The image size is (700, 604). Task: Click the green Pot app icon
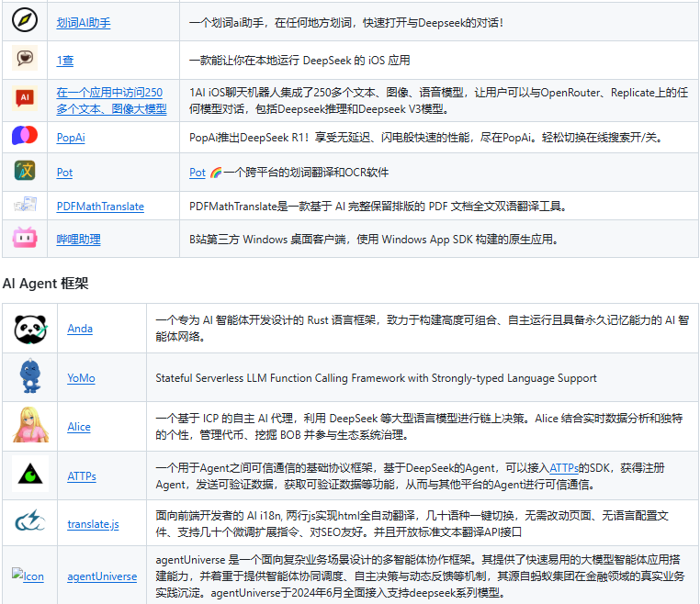click(x=25, y=171)
